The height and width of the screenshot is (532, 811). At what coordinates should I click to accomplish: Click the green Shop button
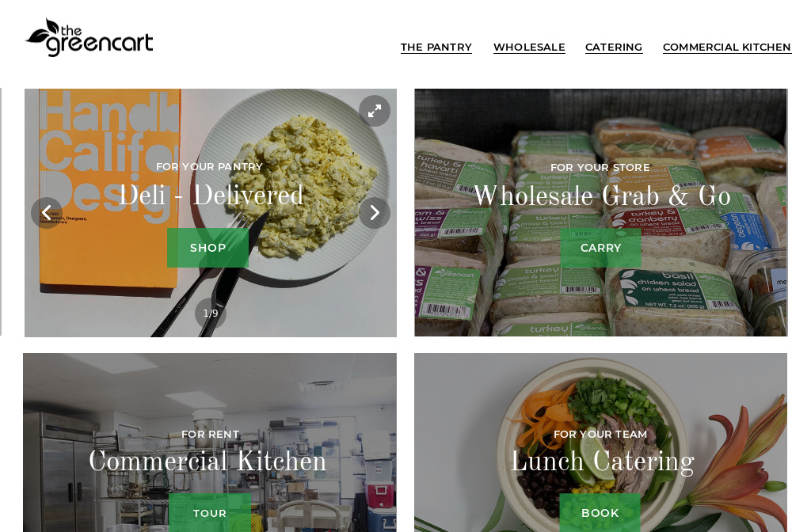(208, 248)
